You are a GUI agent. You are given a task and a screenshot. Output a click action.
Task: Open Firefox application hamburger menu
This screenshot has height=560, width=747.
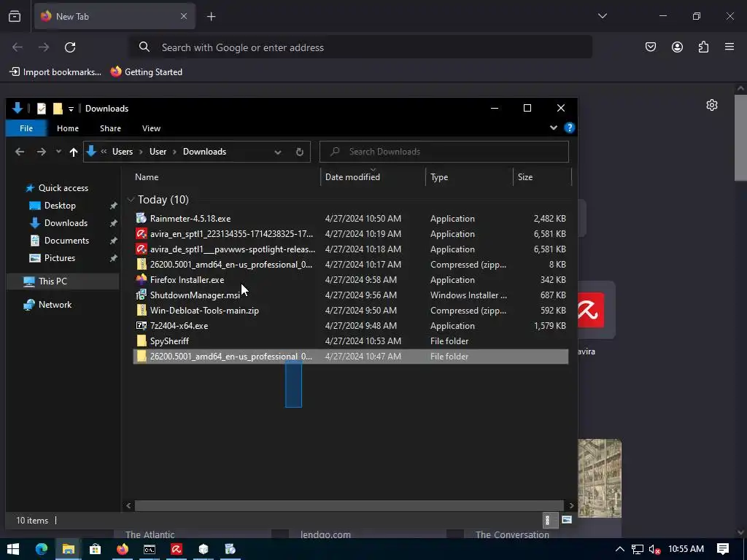click(729, 47)
